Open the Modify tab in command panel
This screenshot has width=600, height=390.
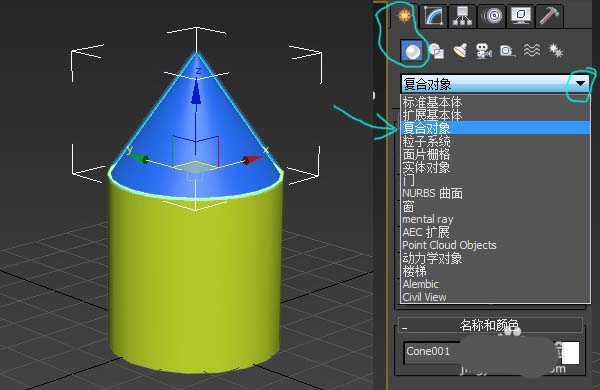point(434,16)
